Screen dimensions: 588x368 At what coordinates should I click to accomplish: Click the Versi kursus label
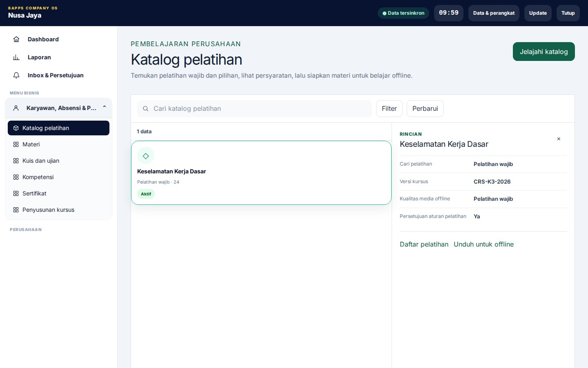pos(414,182)
